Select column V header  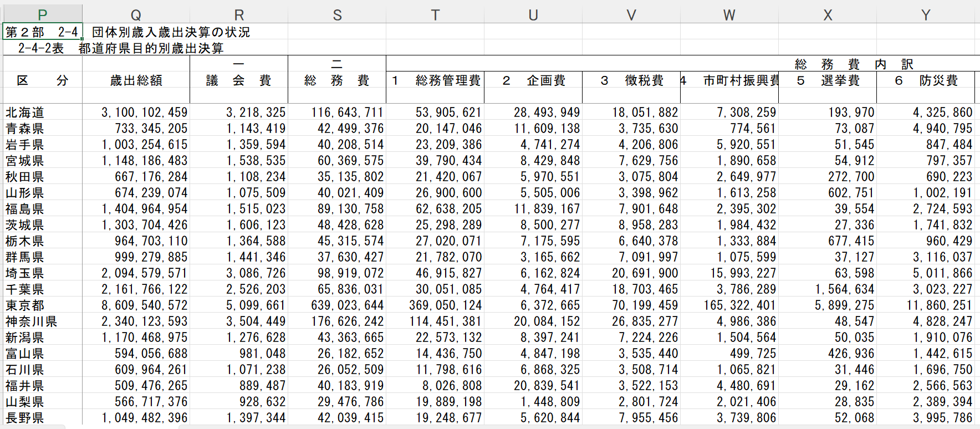click(631, 15)
